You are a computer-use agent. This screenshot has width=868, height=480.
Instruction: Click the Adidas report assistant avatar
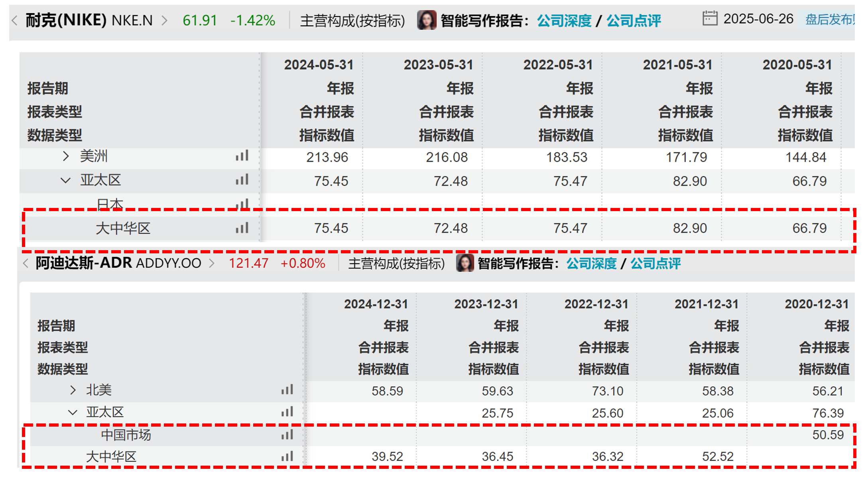pos(465,263)
